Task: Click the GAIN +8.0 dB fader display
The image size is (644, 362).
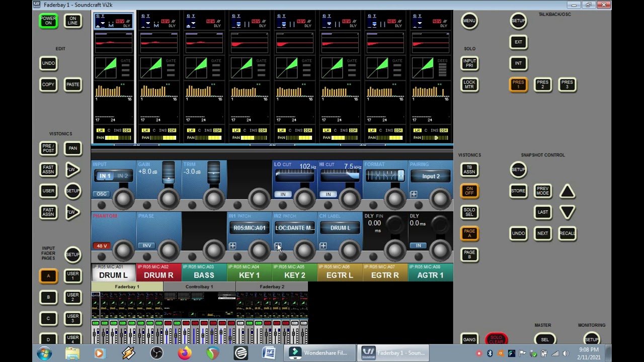Action: 168,172
